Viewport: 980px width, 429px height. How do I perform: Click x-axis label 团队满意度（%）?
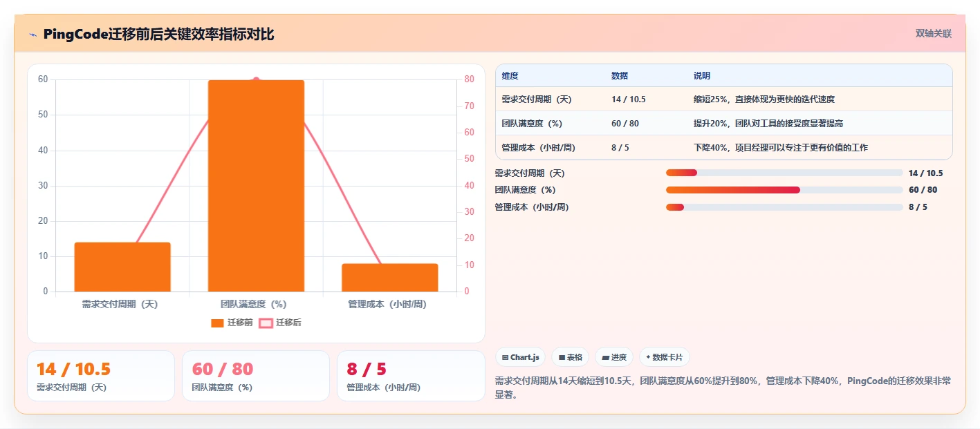tap(254, 304)
